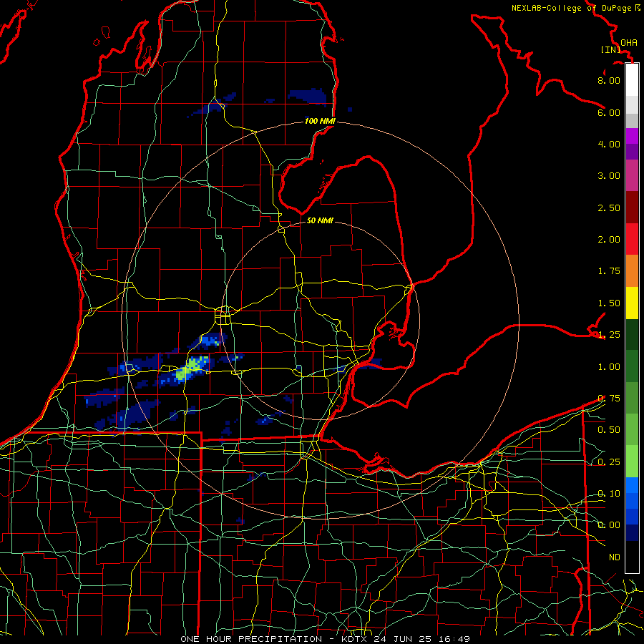Click the 'KDTX' radar site identifier
This screenshot has width=644, height=644.
(355, 639)
